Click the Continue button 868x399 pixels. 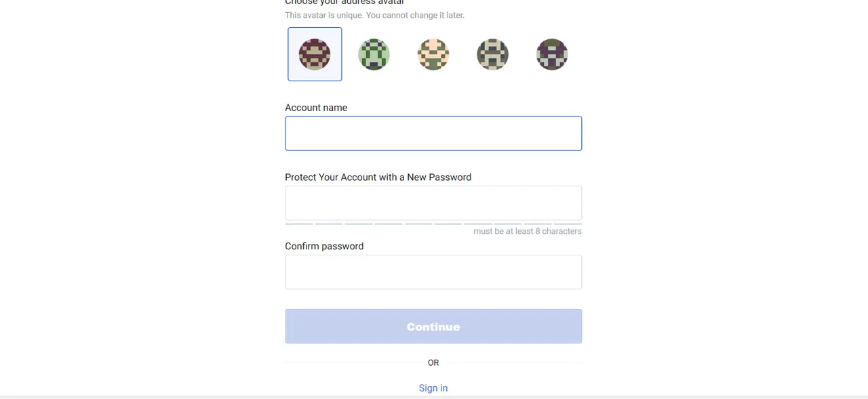(433, 327)
